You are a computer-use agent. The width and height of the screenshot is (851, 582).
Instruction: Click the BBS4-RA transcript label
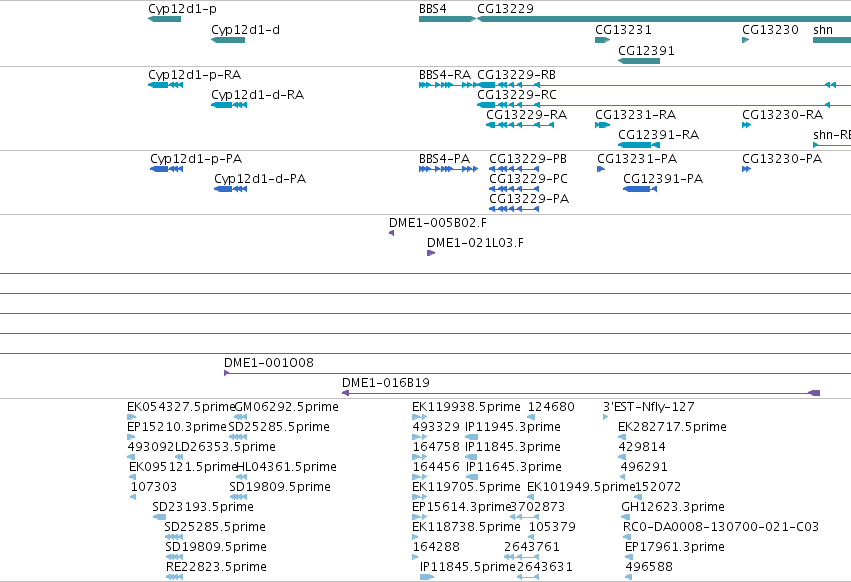point(444,74)
